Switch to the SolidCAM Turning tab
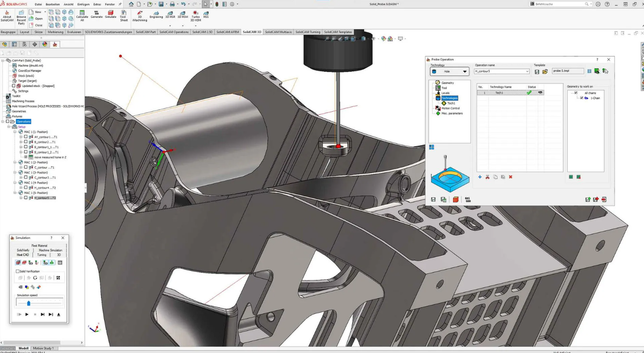This screenshot has height=353, width=644. pyautogui.click(x=308, y=32)
